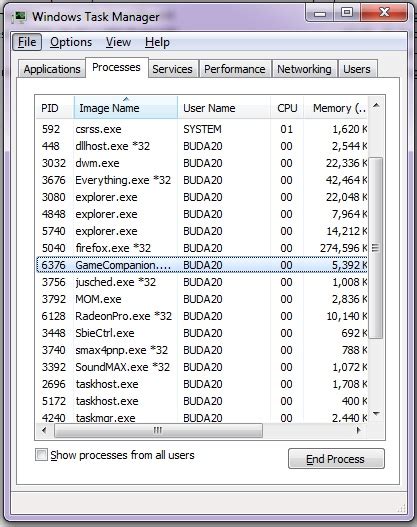Click the horizontal scrollbar thumb
Viewport: 417px width, 527px height.
158,430
